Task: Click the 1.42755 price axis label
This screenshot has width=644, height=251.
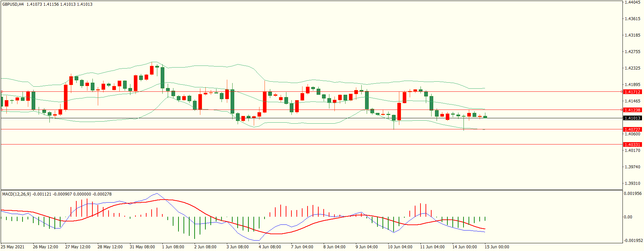Action: (632, 52)
